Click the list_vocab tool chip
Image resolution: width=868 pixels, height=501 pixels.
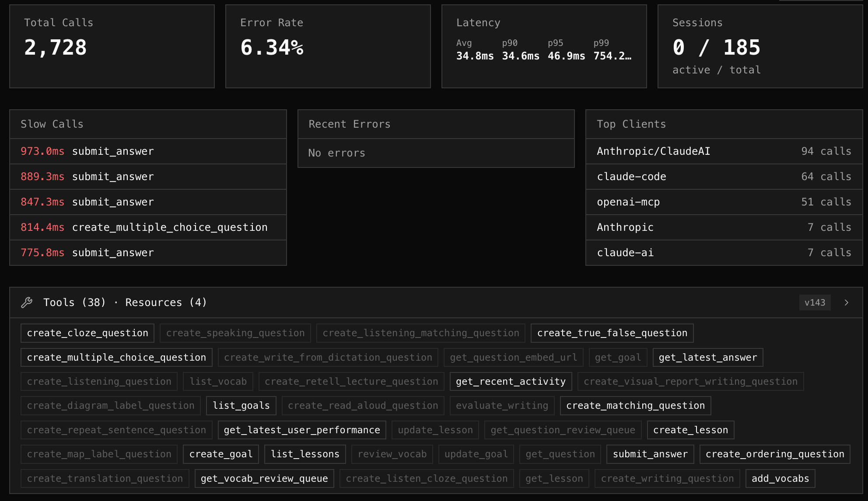218,382
